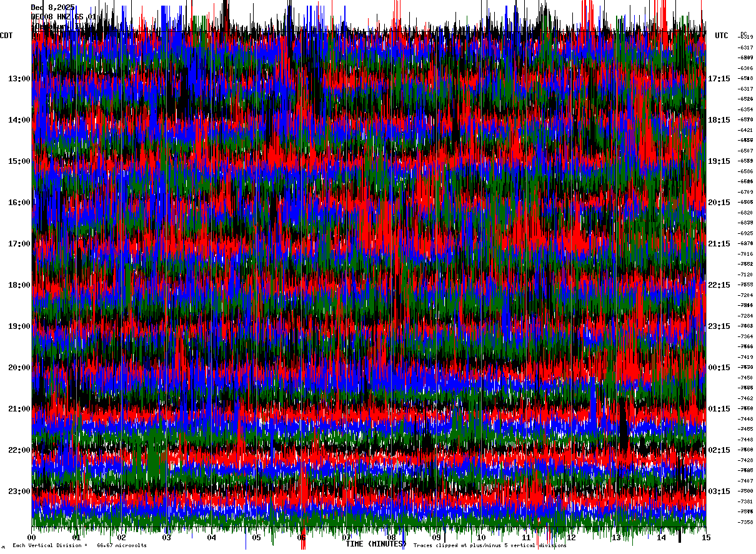Click the -7462 DC offset value
This screenshot has width=756, height=554.
[x=745, y=398]
